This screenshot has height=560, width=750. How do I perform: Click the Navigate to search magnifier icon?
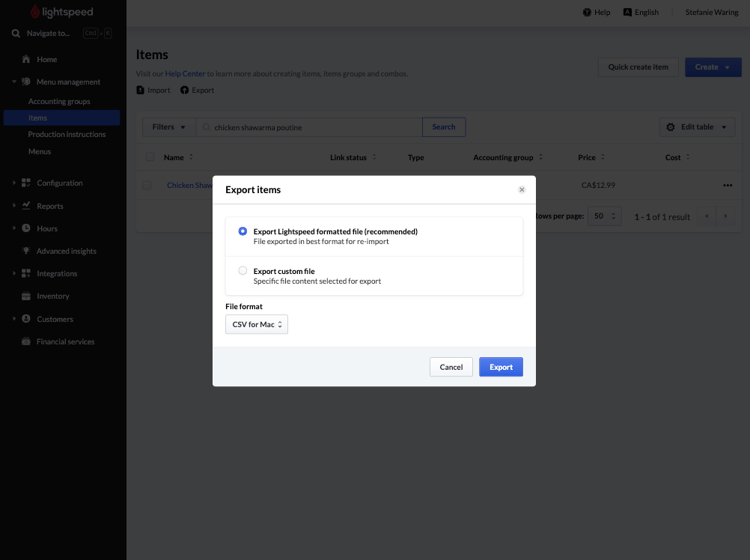pos(16,33)
